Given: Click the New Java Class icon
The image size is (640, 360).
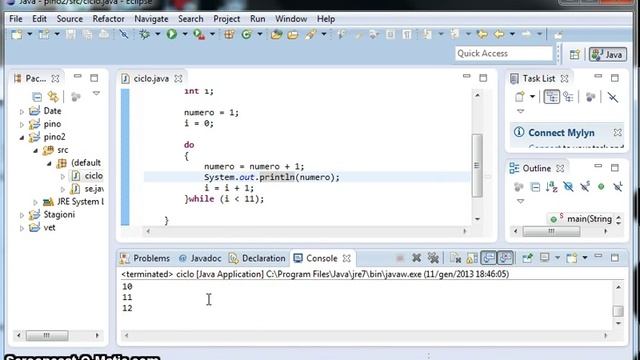Looking at the screenshot, I should (x=246, y=34).
